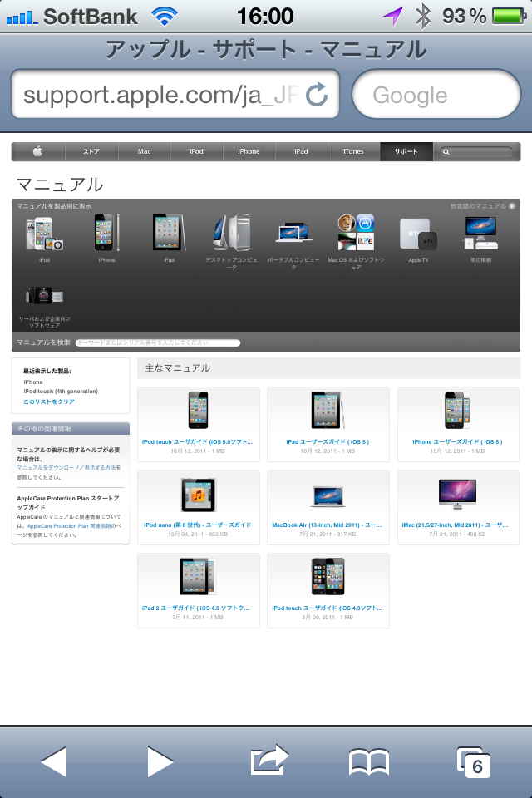Select the desktop computers product icon
Screen dimensions: 532x798
tap(232, 233)
